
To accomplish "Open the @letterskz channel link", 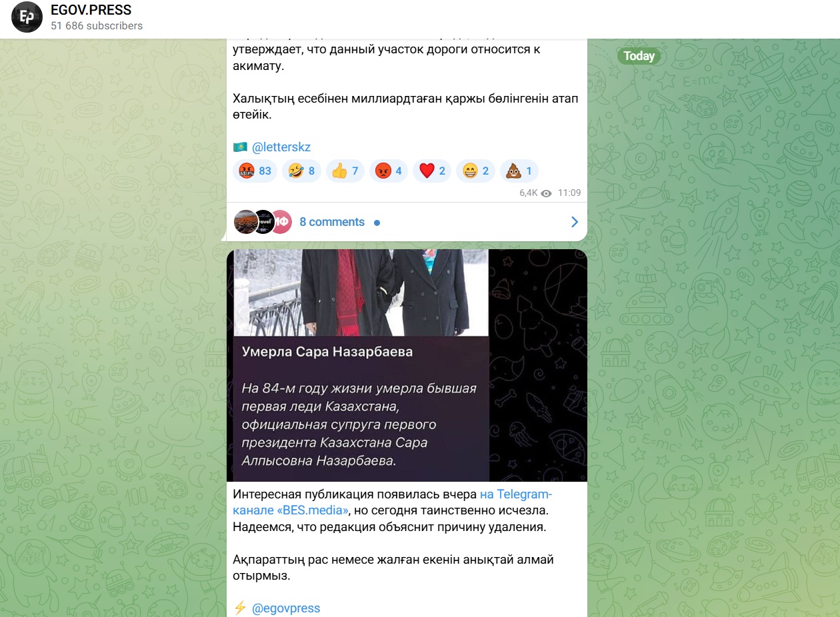I will coord(281,147).
